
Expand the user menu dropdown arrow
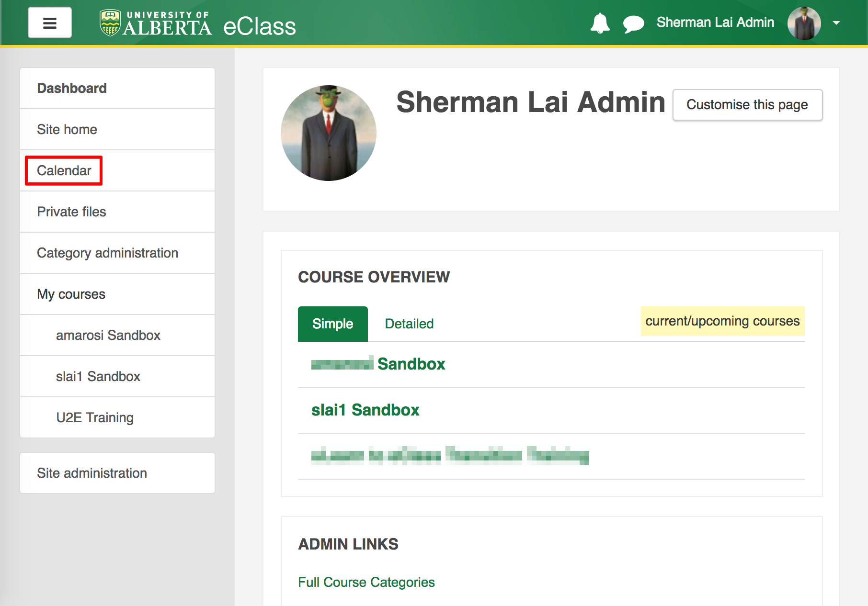[836, 23]
